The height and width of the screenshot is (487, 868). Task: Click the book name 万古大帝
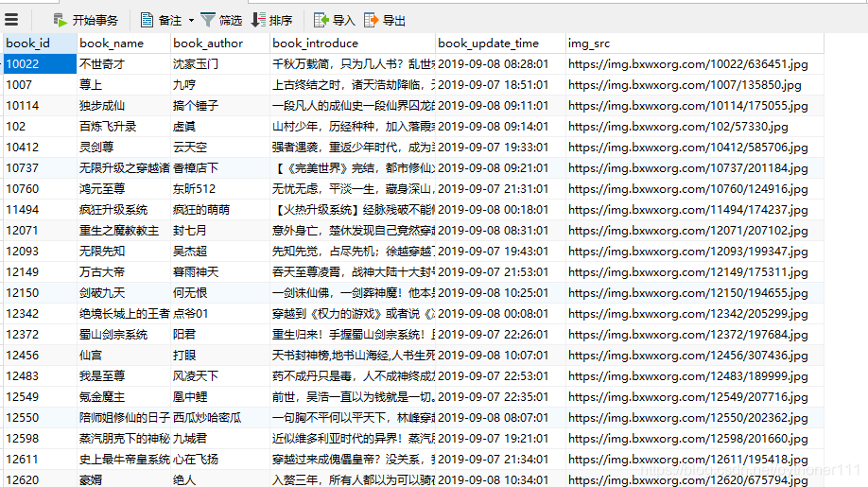coord(102,272)
